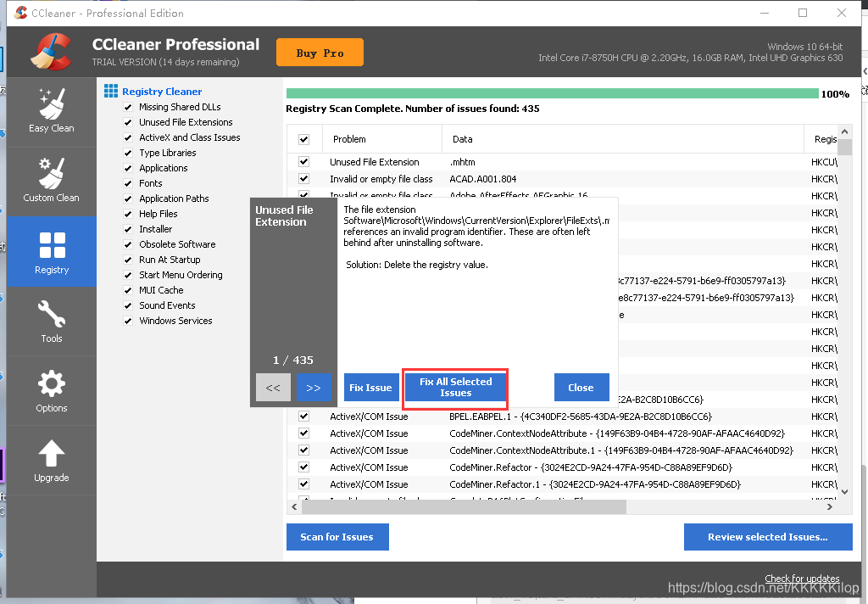Click the scroll down arrow of results list

pos(845,491)
